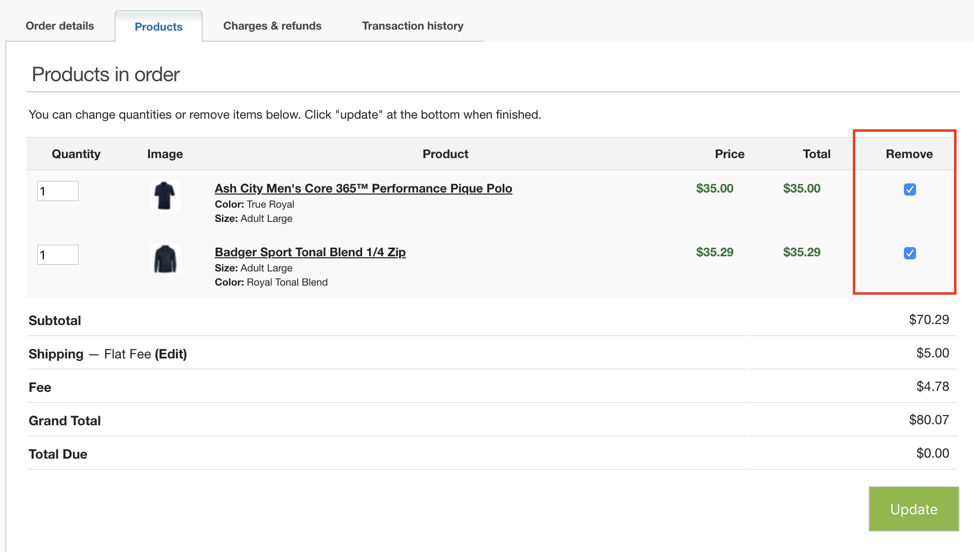Open the Order details tab
Viewport: 974px width, 552px height.
pos(60,26)
